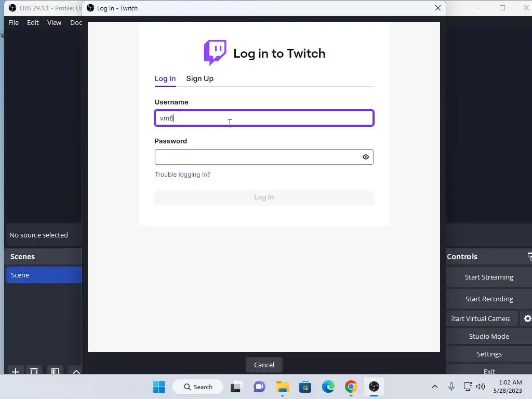Open network status tray icon
Screen dimensions: 532x399
pyautogui.click(x=468, y=387)
